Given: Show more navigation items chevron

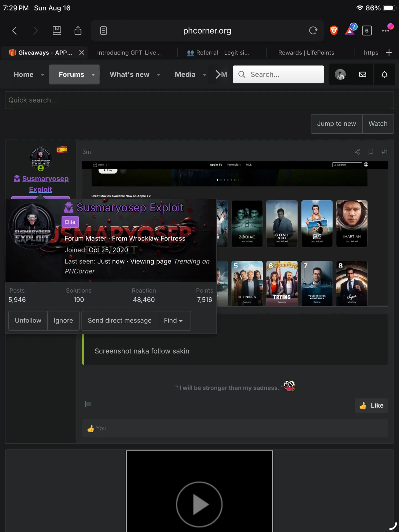Looking at the screenshot, I should tap(218, 74).
